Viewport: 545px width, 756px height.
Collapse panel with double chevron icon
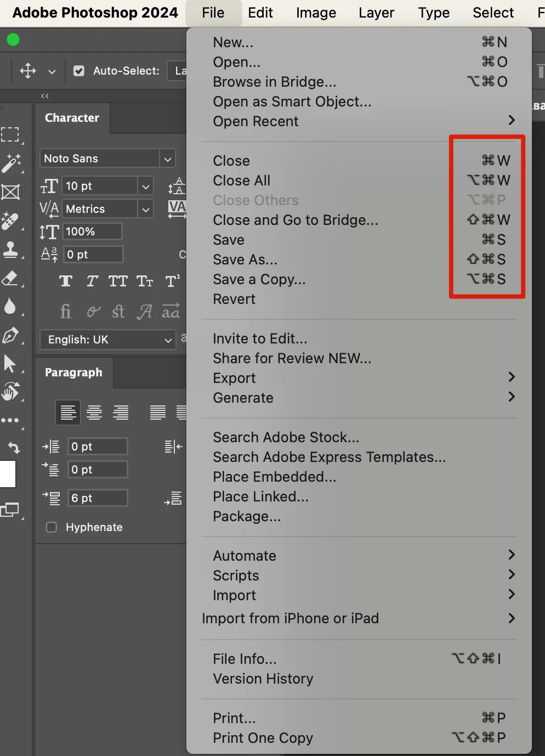tap(45, 96)
